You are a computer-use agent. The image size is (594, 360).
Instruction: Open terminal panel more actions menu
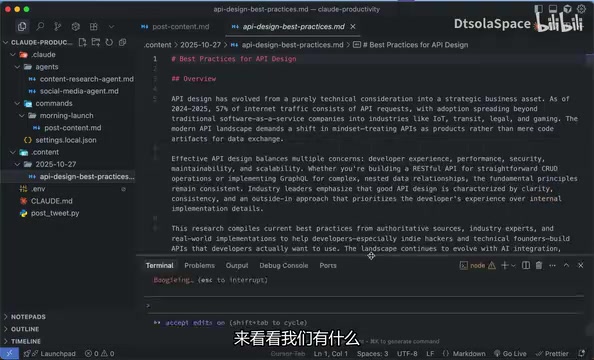(552, 265)
